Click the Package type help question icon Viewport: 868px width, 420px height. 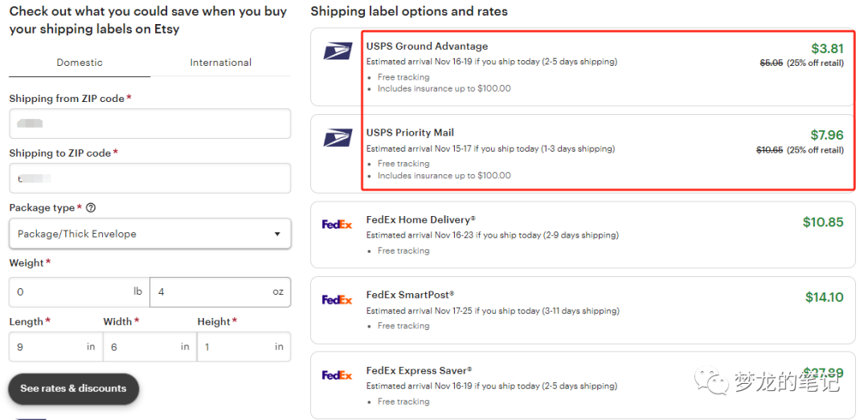click(91, 208)
